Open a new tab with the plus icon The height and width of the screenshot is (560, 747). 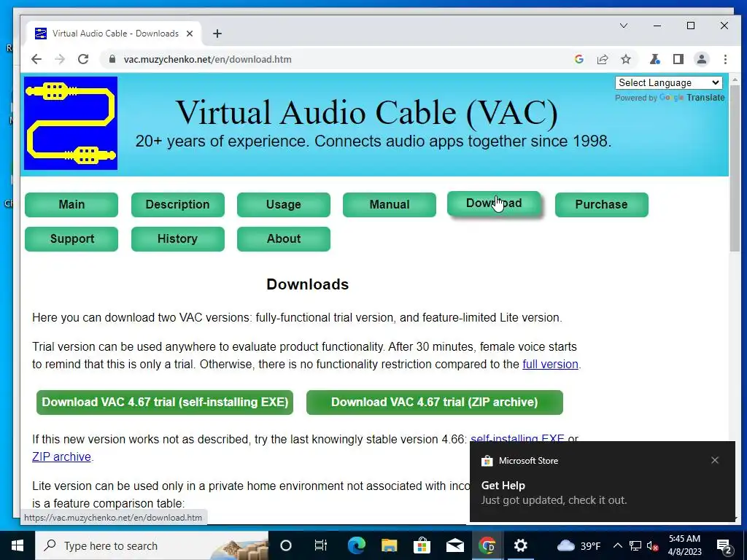pyautogui.click(x=217, y=34)
